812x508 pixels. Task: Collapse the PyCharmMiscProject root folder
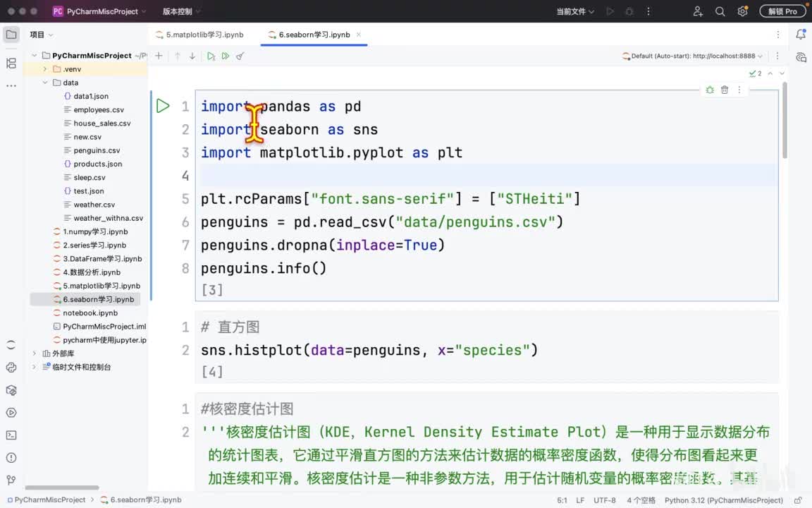click(x=34, y=56)
